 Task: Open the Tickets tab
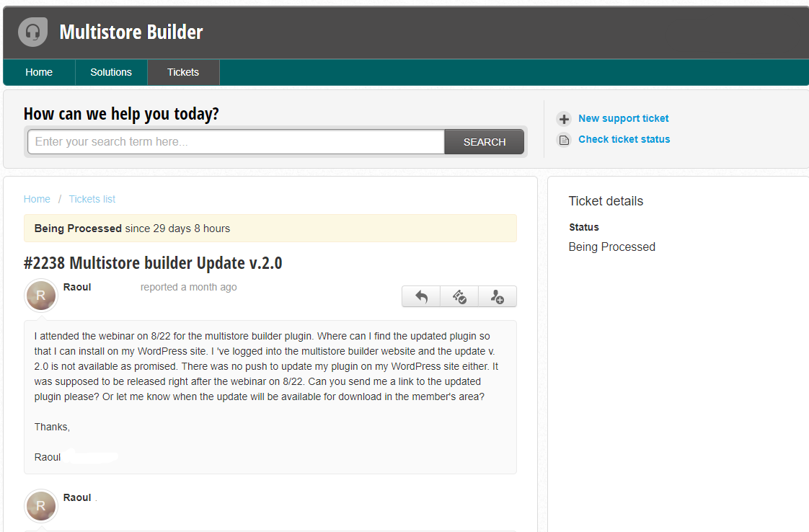coord(183,72)
